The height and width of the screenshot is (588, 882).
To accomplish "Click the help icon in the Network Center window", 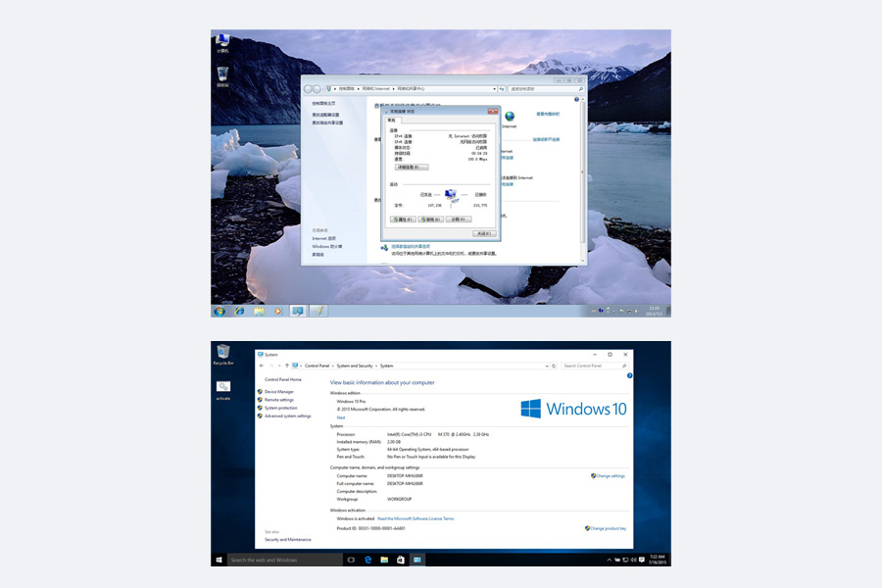I will click(576, 100).
